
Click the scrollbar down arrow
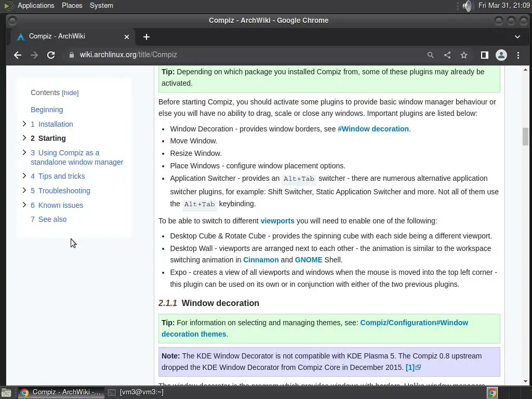(525, 381)
